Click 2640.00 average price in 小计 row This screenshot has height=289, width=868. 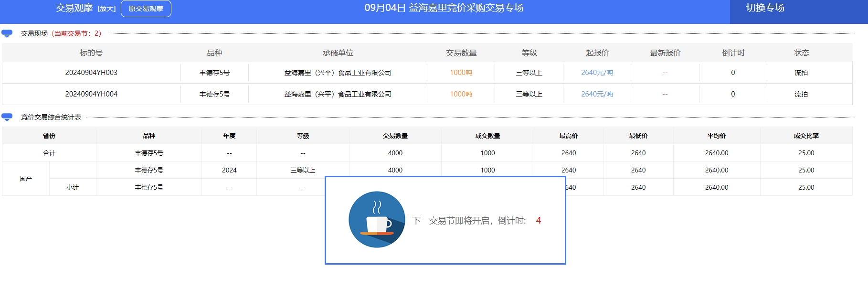[x=717, y=187]
